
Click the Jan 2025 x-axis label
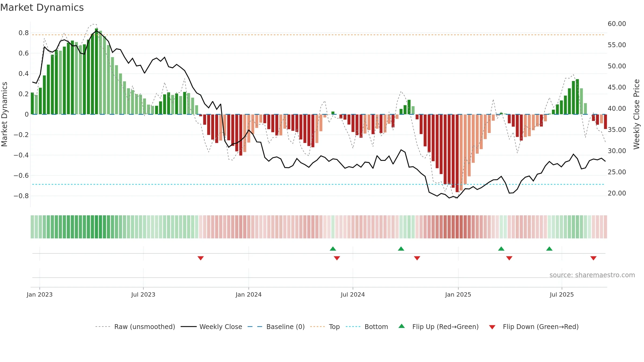pos(458,294)
